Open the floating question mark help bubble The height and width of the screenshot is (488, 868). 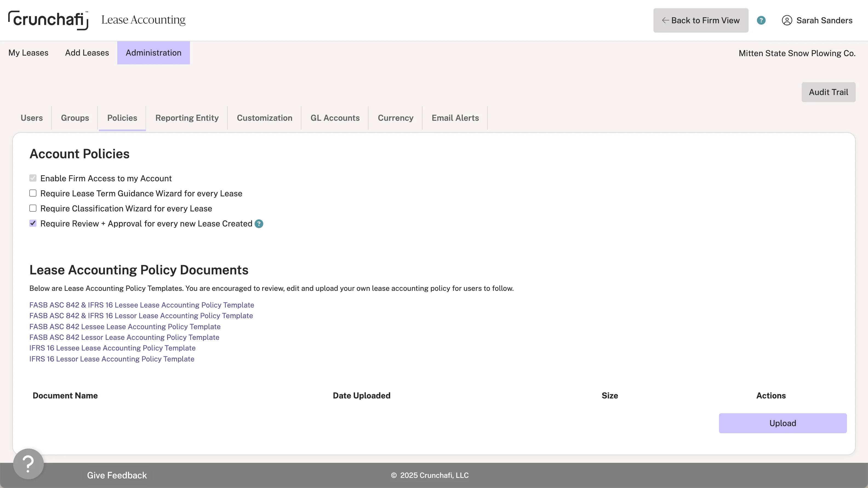point(28,464)
